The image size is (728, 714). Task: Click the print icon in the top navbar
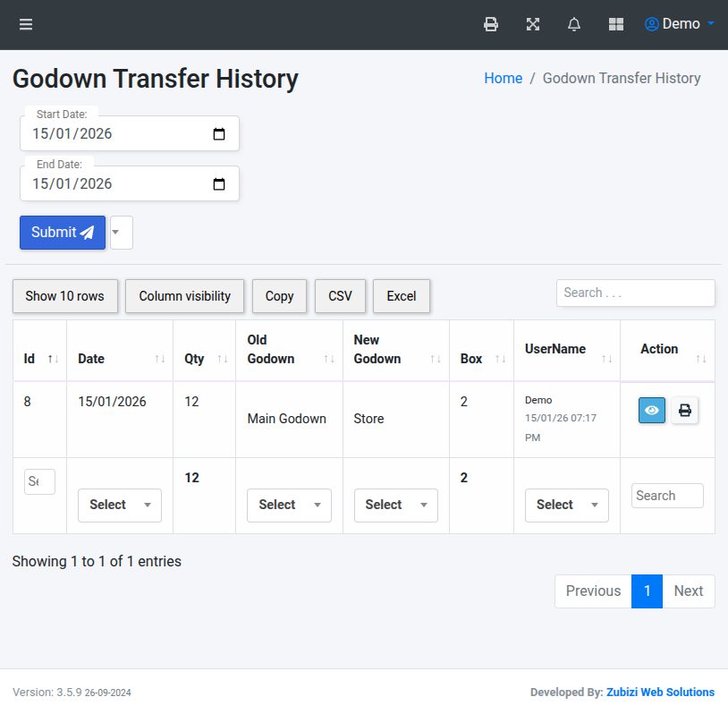tap(490, 24)
